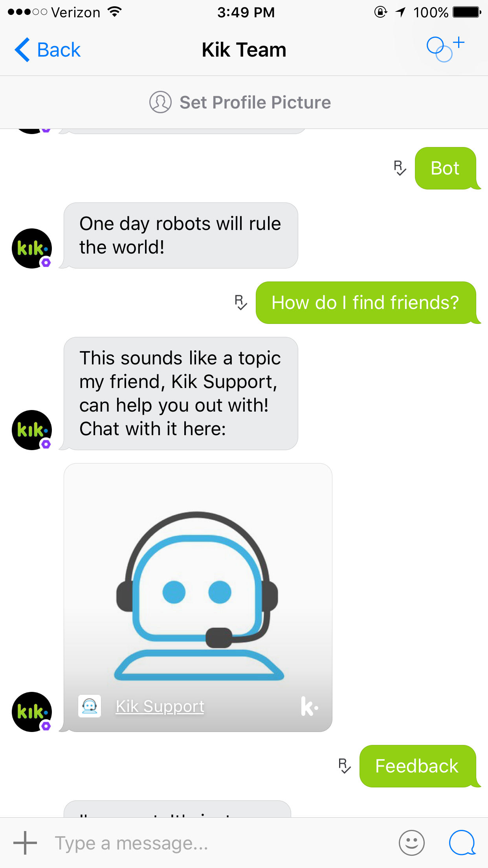The height and width of the screenshot is (868, 488).
Task: Tap Kik avatar beside Kik Support card
Action: click(32, 712)
